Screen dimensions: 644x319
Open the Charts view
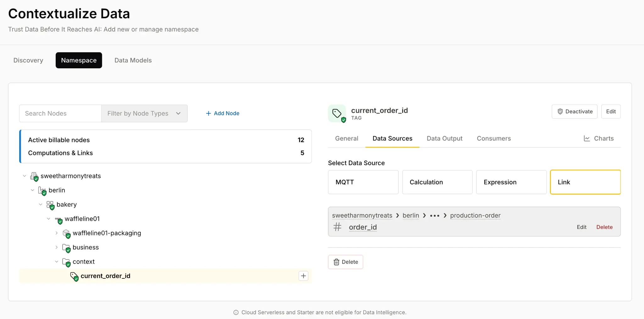(599, 139)
